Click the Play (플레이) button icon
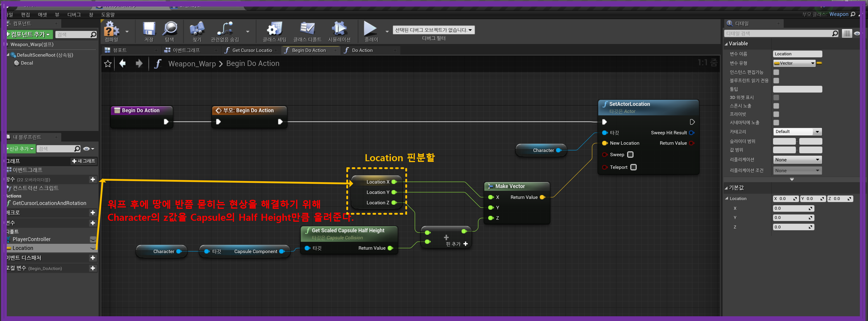Viewport: 868px width, 321px height. (370, 29)
